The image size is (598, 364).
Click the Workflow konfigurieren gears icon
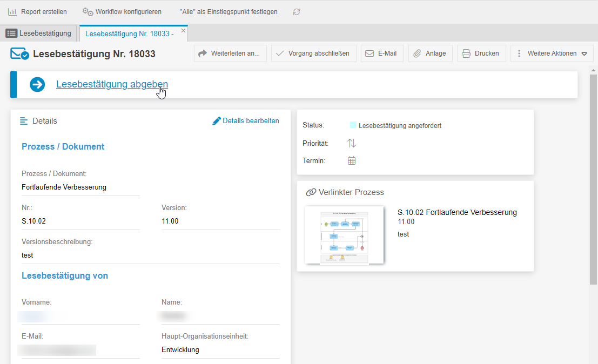(x=88, y=11)
